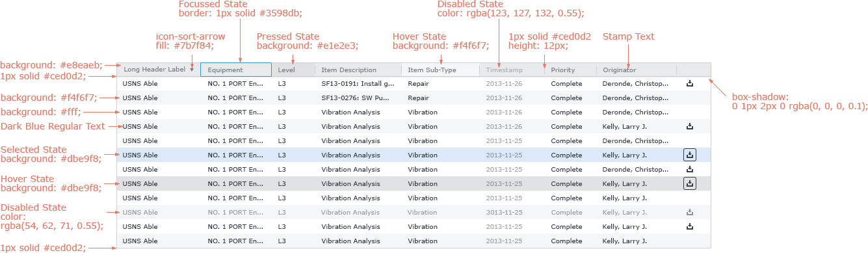
Task: Select the SF13-0276: SW Pu... description cell
Action: (358, 98)
